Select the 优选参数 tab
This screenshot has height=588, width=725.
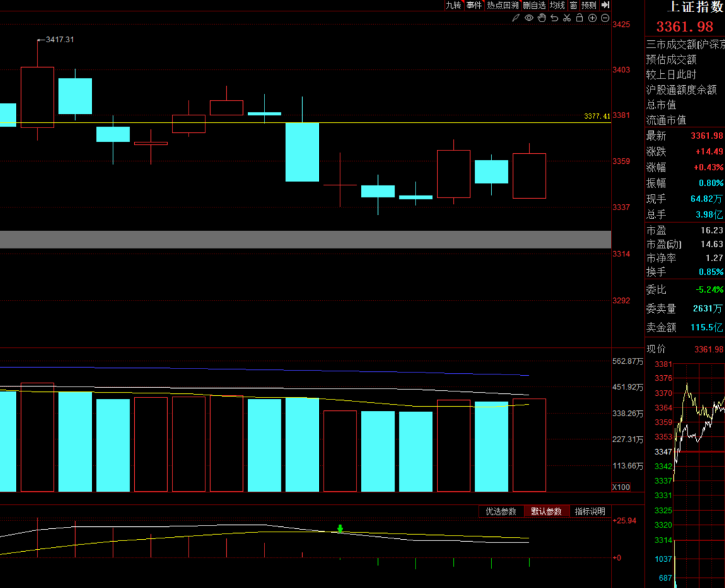coord(501,511)
